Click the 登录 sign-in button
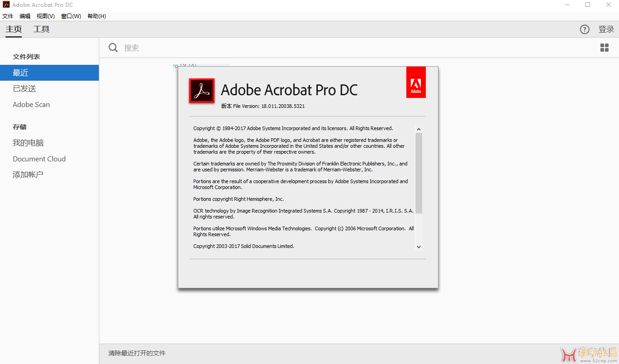This screenshot has height=364, width=619. [x=606, y=29]
